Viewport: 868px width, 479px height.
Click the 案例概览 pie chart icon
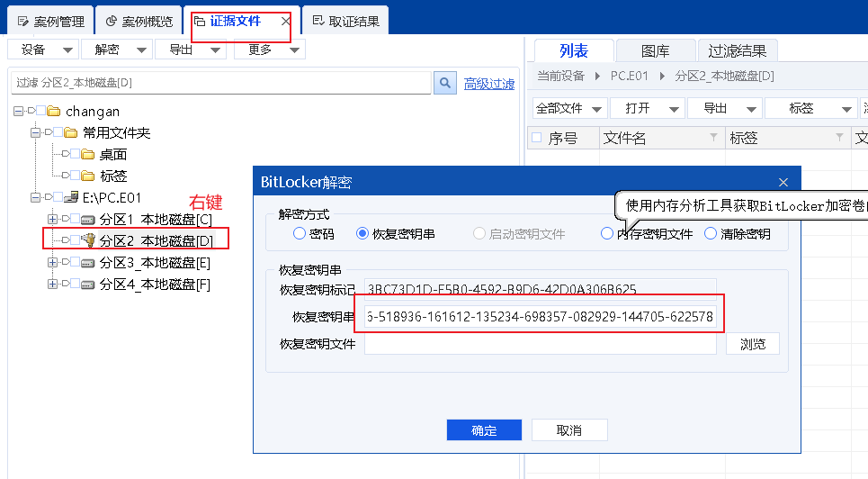tap(112, 21)
